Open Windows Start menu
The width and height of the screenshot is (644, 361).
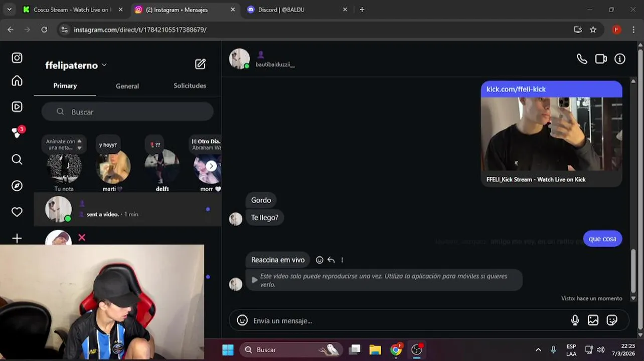pyautogui.click(x=228, y=349)
